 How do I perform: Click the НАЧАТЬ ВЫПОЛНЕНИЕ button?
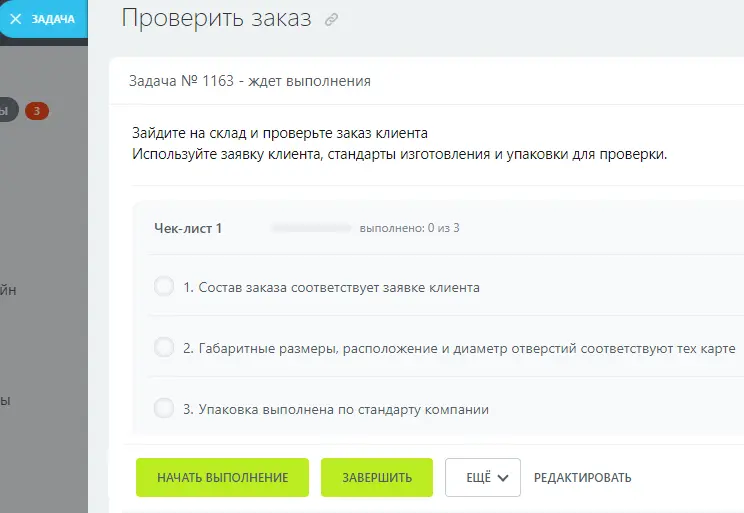coord(223,477)
